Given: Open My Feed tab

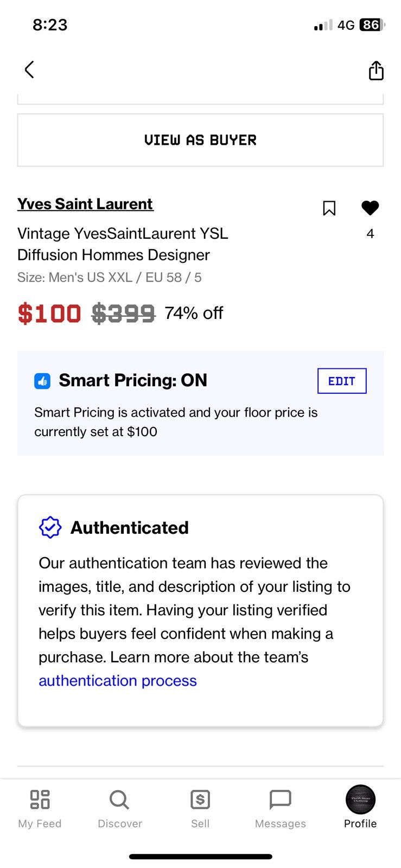Looking at the screenshot, I should click(x=40, y=809).
